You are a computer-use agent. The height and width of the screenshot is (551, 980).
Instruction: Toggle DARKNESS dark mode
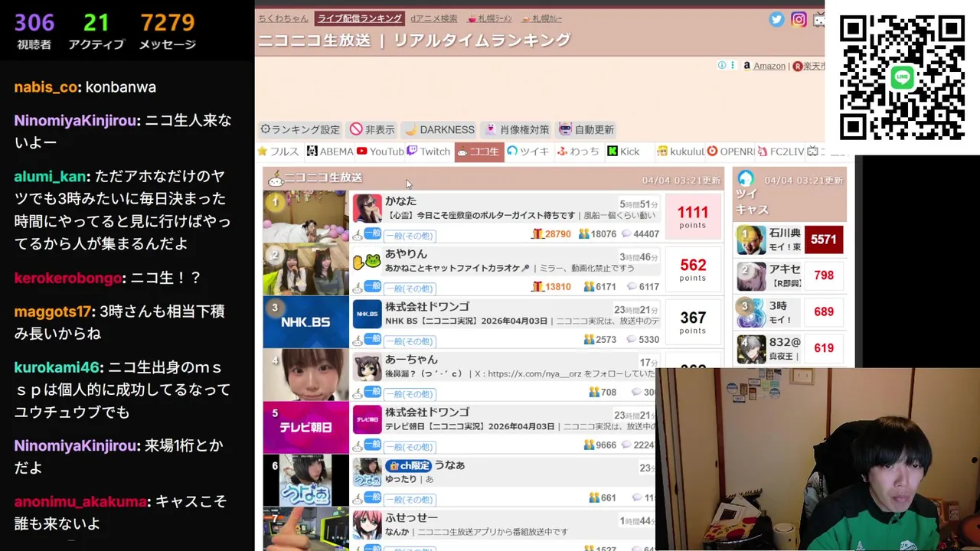point(439,129)
